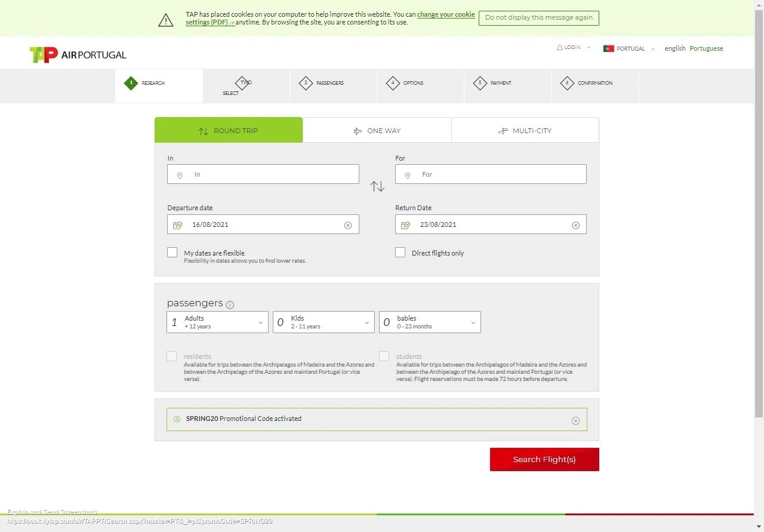Click the Portugal flag icon

(x=609, y=48)
